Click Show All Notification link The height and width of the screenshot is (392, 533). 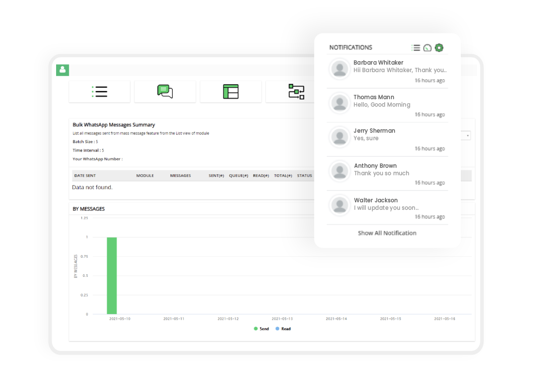click(387, 233)
